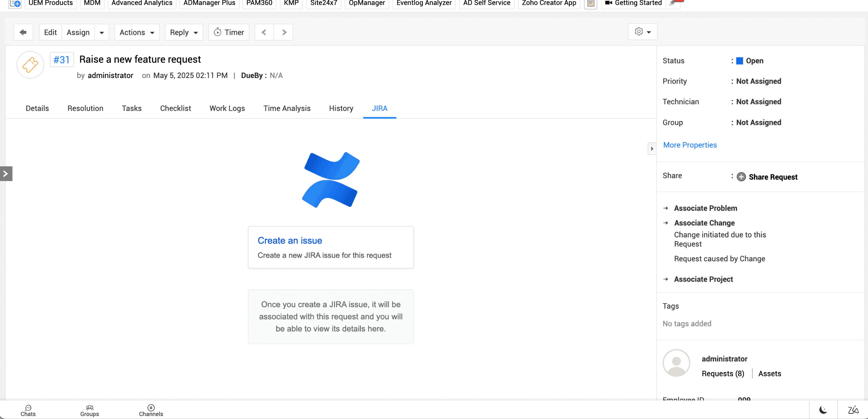Switch to the History tab
The height and width of the screenshot is (419, 868).
[x=341, y=108]
